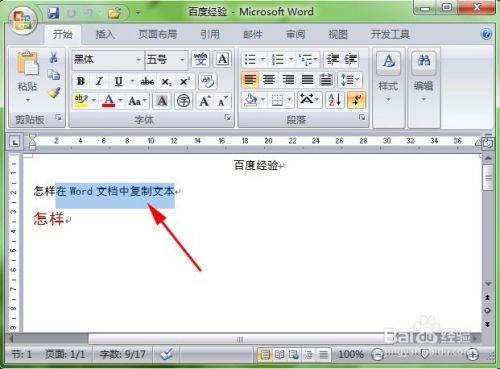Apply yellow text highlight color

[x=81, y=100]
